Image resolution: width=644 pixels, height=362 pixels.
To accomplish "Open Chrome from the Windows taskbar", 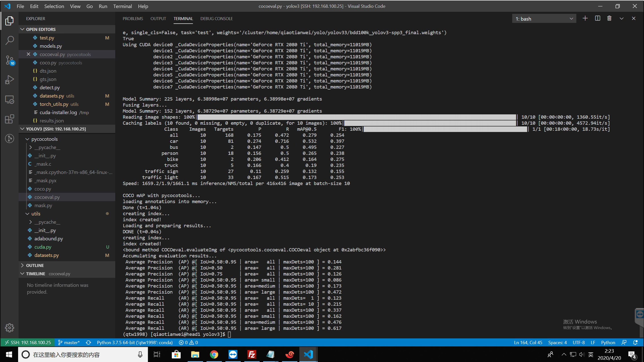I will (214, 354).
